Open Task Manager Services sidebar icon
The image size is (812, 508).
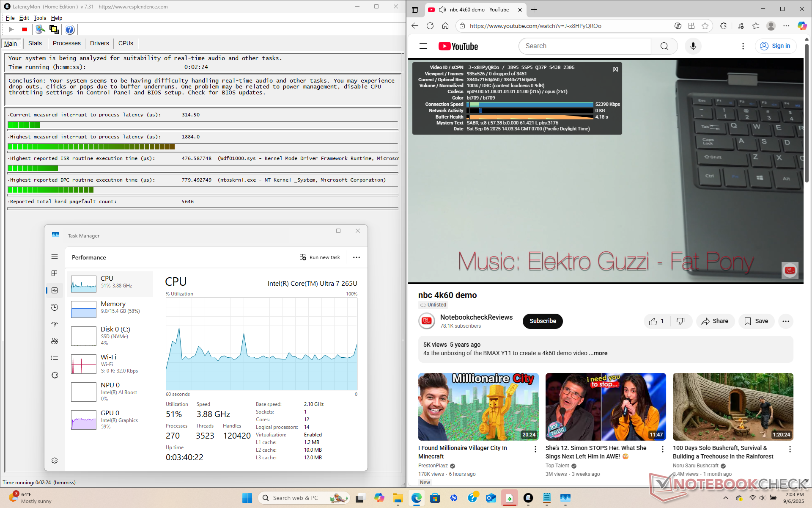[55, 375]
